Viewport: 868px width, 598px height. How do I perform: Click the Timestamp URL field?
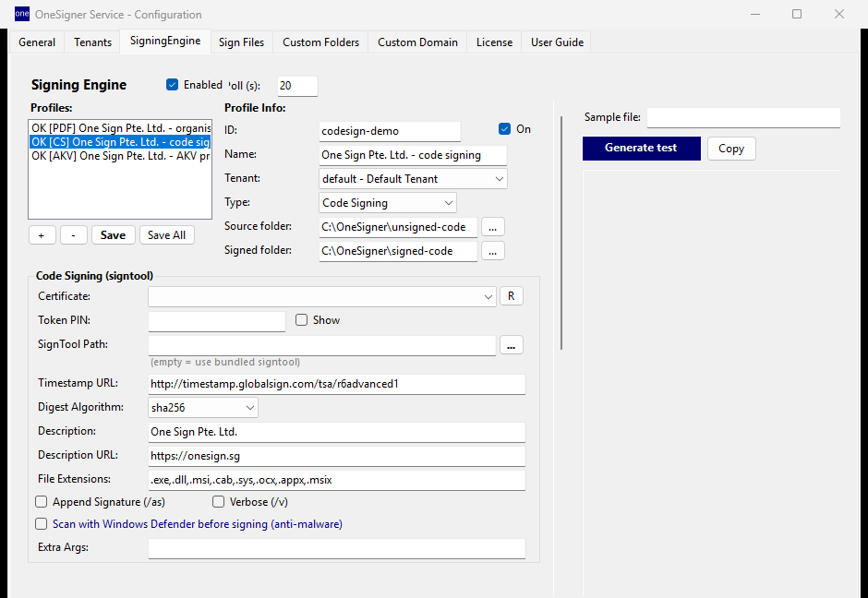click(336, 384)
